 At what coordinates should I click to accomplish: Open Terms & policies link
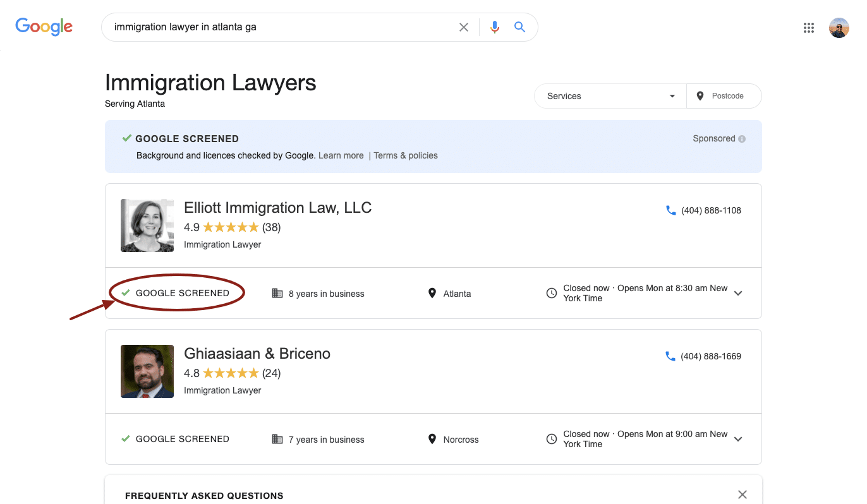[406, 155]
